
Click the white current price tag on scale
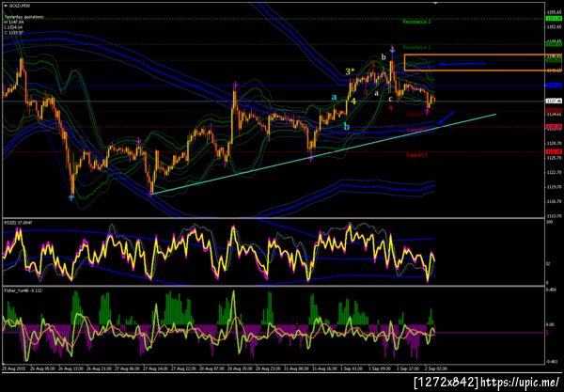tap(554, 101)
